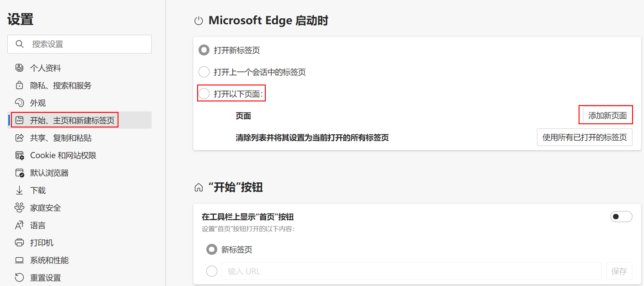This screenshot has height=286, width=644.
Task: Click the download arrow icon beside 下载
Action: coord(19,191)
